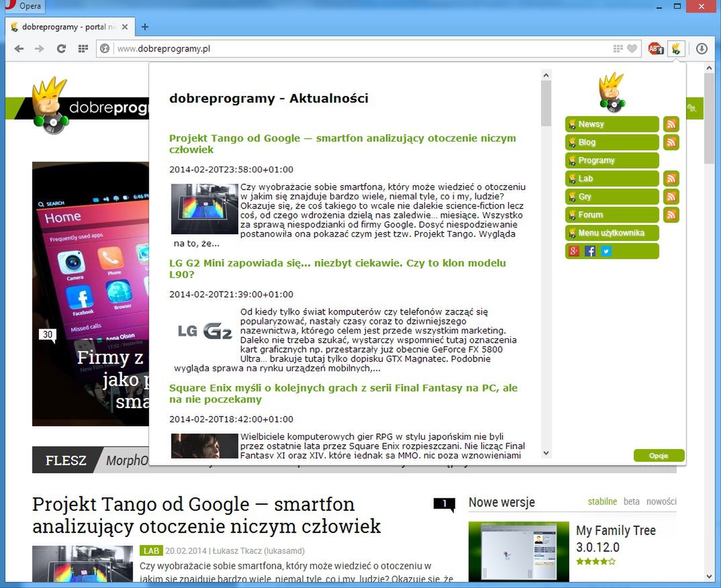Page scrollbar: click the up arrow
Viewport: 721px width, 588px height.
point(709,68)
